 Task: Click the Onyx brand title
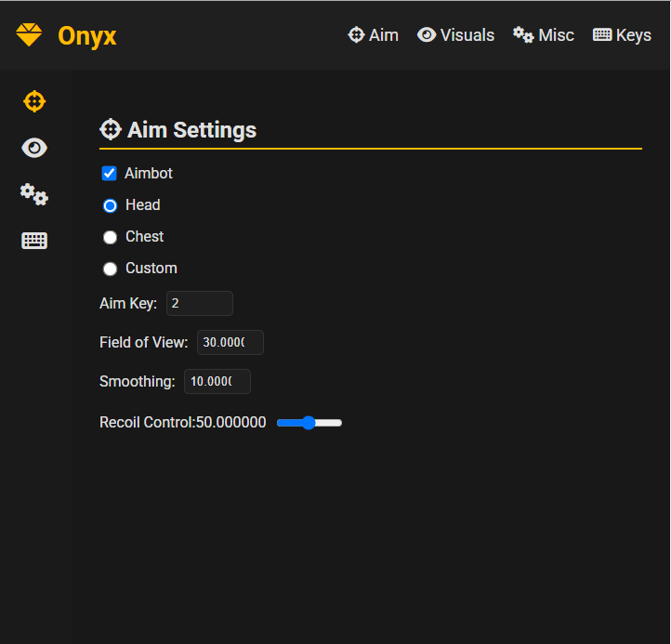(x=86, y=36)
